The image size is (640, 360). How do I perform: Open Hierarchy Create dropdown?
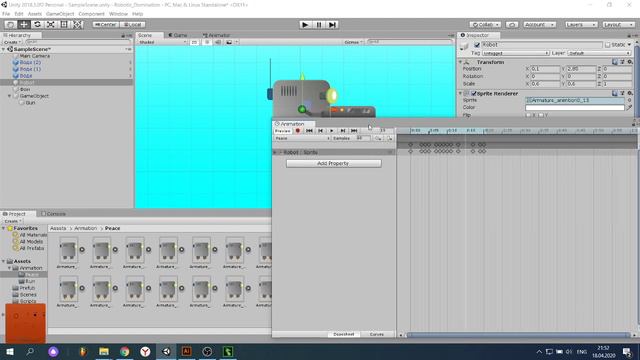point(12,42)
